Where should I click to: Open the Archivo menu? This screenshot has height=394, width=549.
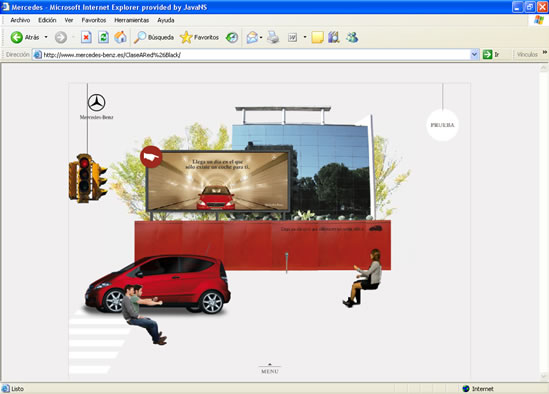(x=20, y=20)
